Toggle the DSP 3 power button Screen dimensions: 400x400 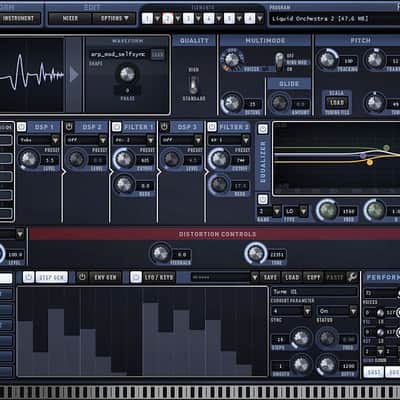[164, 127]
